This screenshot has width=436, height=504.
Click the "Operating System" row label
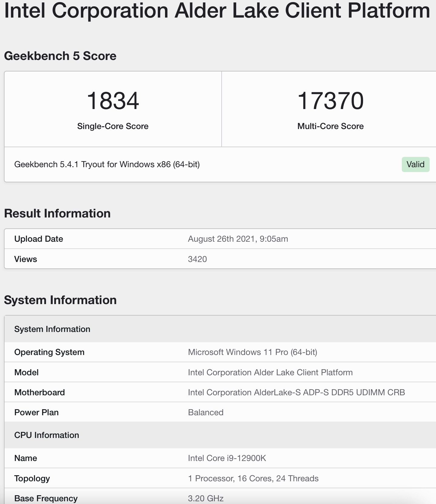(x=49, y=352)
